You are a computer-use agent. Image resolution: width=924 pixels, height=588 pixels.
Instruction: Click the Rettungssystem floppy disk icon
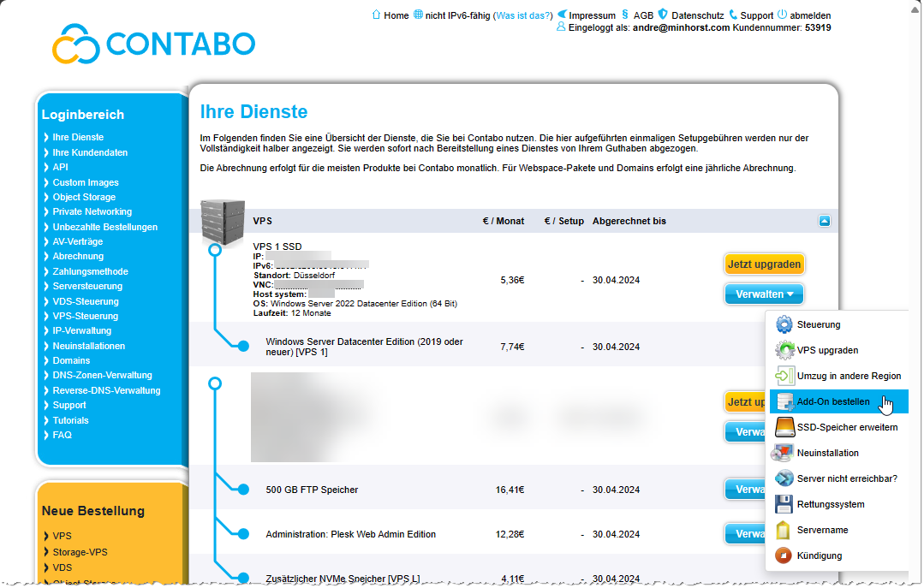pos(783,504)
